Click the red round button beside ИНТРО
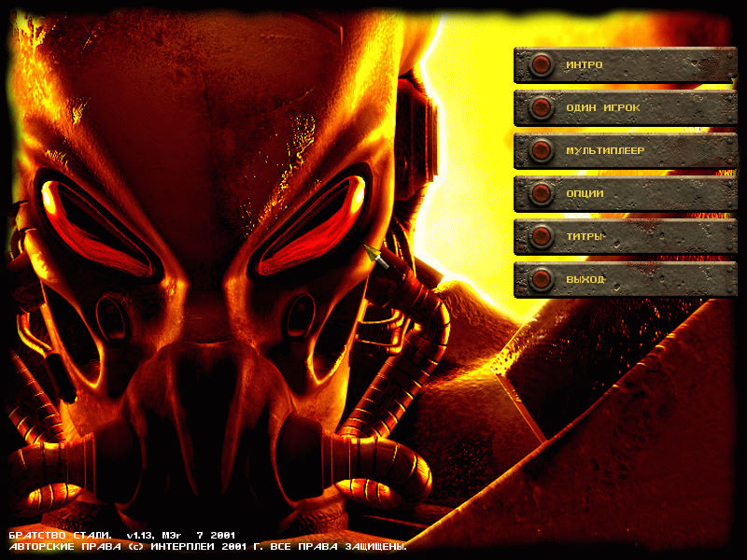The height and width of the screenshot is (560, 747). pos(541,64)
